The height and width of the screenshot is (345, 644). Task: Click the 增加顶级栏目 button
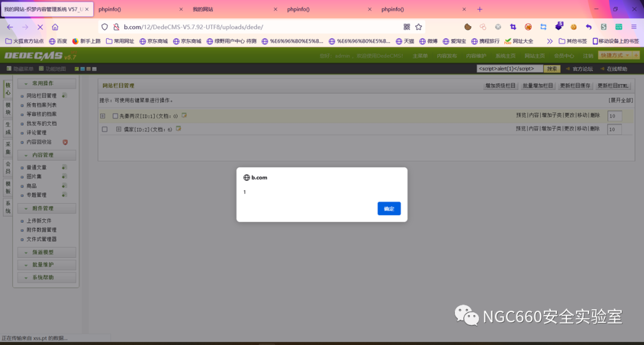500,86
